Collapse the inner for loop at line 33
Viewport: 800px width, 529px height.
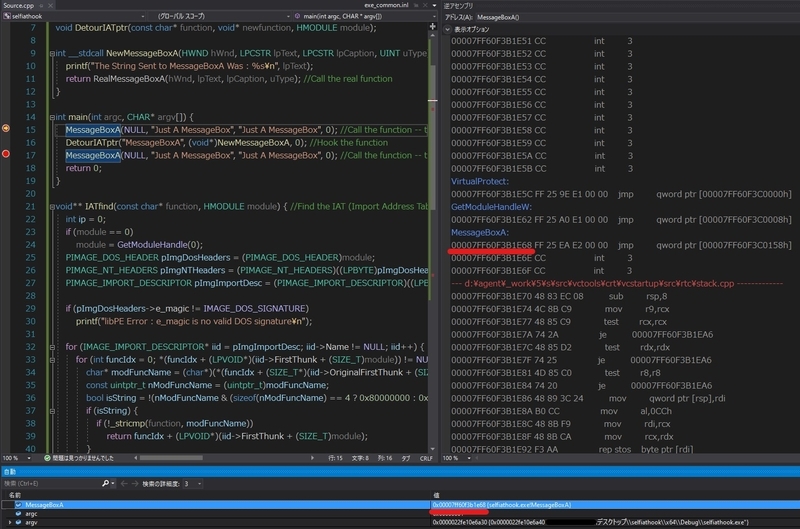pyautogui.click(x=52, y=360)
